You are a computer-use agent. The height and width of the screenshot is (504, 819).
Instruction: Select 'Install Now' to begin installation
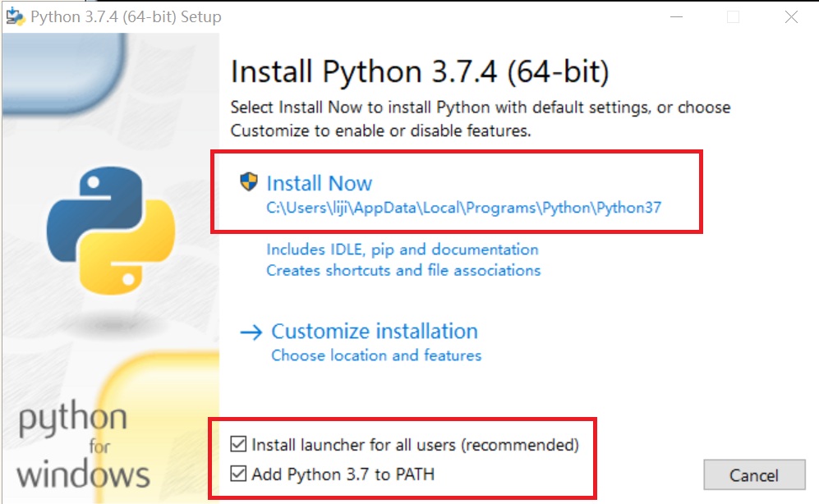pyautogui.click(x=319, y=183)
